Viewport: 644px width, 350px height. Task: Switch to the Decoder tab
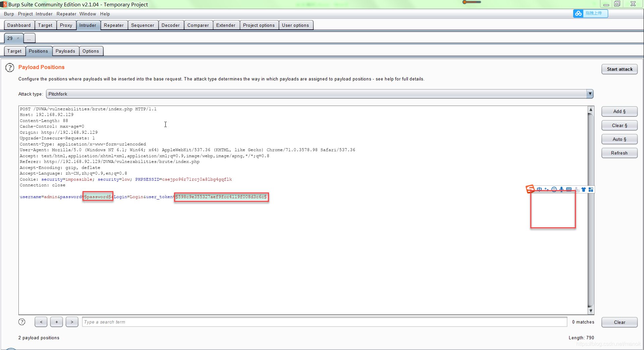point(171,25)
